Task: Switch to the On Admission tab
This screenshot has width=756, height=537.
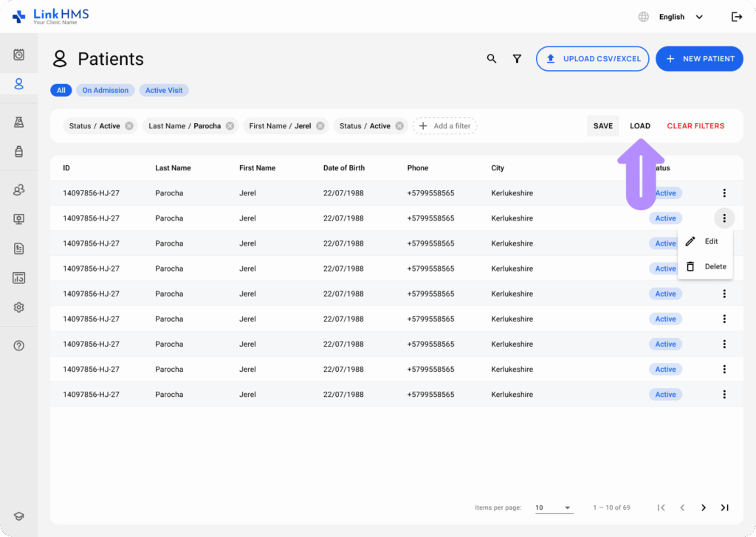Action: pos(105,89)
